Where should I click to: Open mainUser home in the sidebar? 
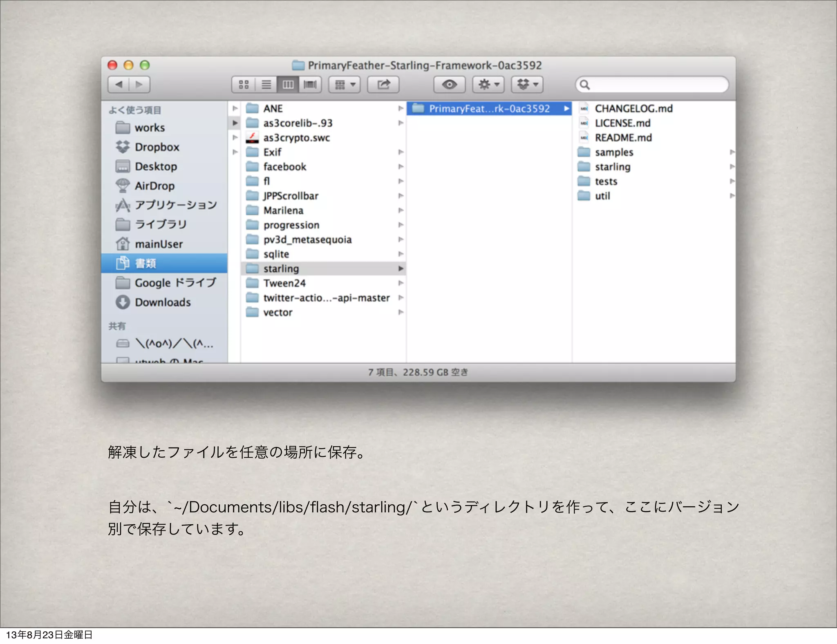[164, 244]
